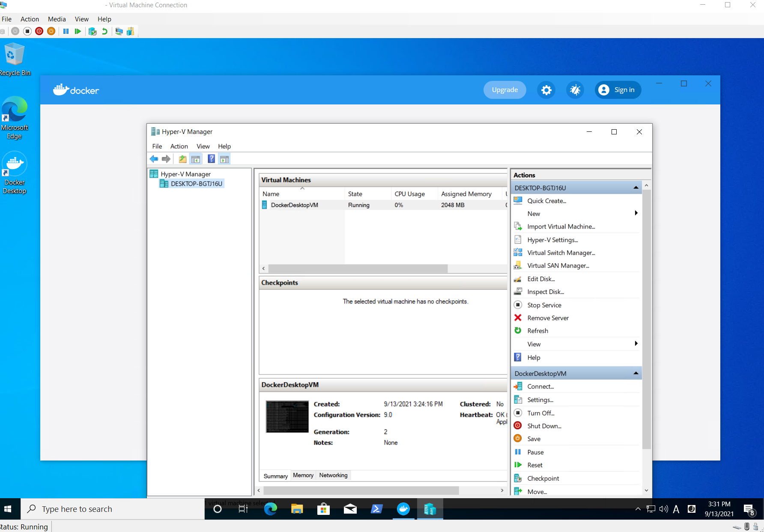Image resolution: width=764 pixels, height=532 pixels.
Task: Click scroll down arrow in Actions pane
Action: (x=646, y=491)
